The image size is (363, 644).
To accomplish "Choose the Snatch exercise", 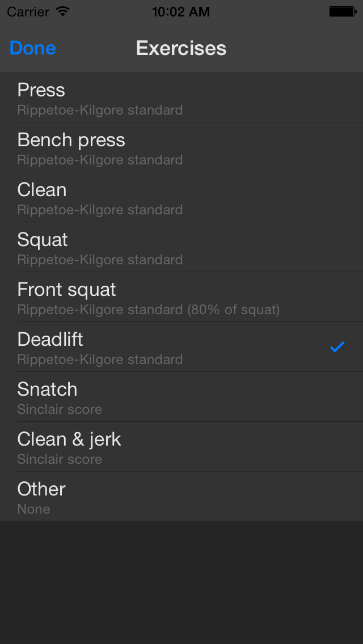I will point(181,397).
